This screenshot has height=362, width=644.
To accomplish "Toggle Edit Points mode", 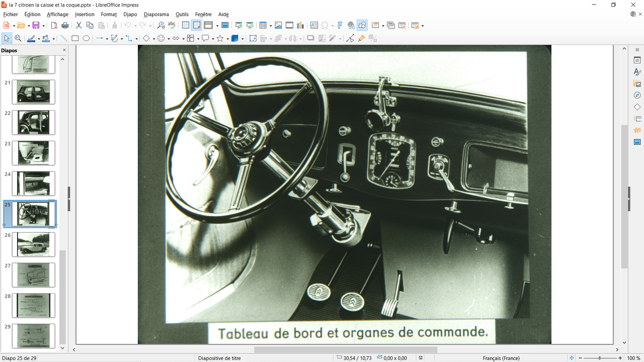I will pyautogui.click(x=350, y=38).
